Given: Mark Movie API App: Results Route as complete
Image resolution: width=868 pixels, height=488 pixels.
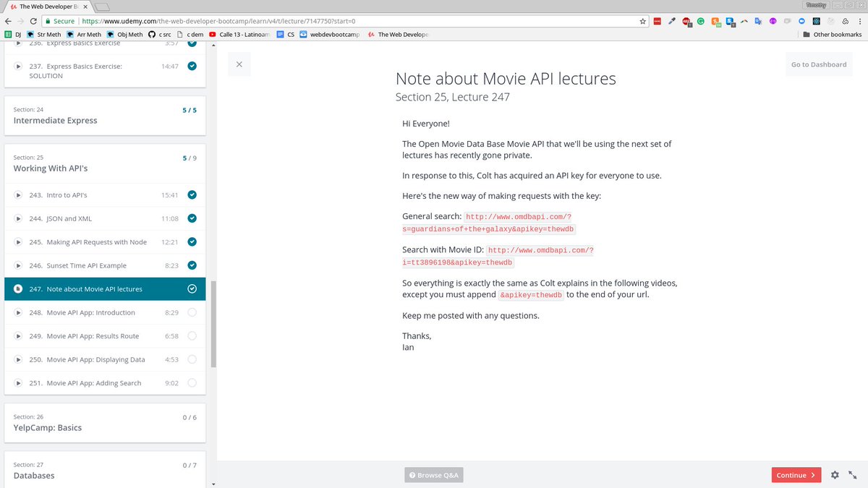Looking at the screenshot, I should (x=192, y=336).
